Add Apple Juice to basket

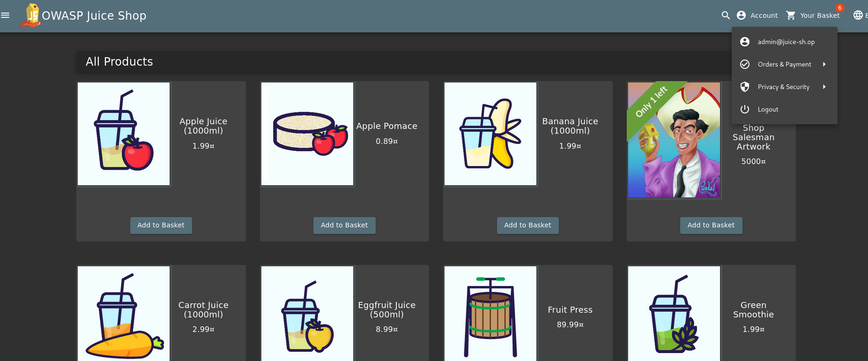click(161, 226)
